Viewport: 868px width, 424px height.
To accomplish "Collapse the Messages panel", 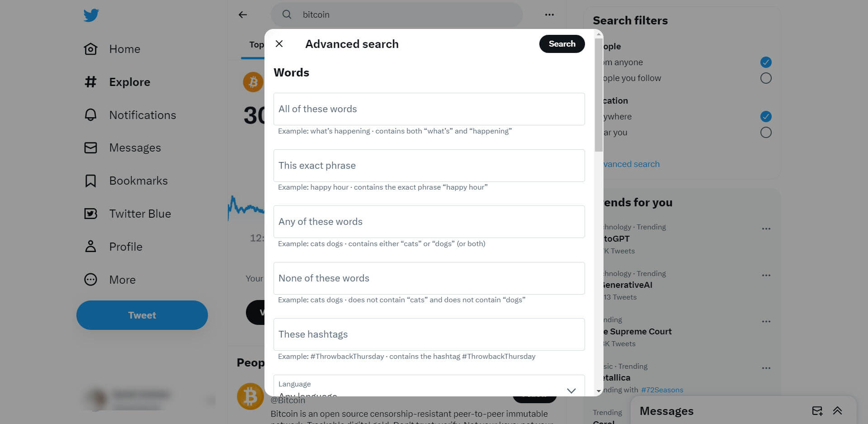I will pos(836,411).
